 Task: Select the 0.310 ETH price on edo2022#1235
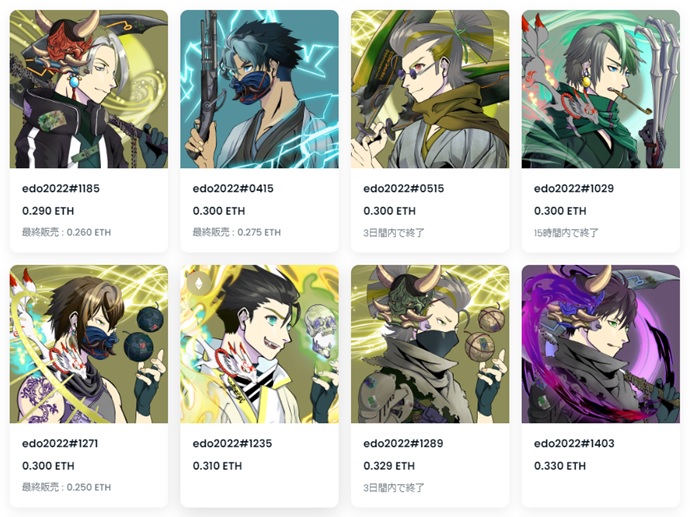[x=217, y=466]
